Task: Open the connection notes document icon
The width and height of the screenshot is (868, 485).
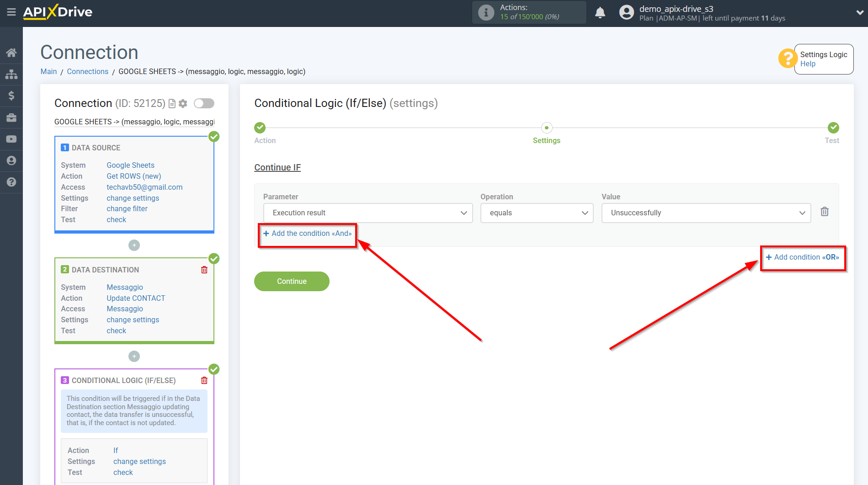Action: click(172, 104)
